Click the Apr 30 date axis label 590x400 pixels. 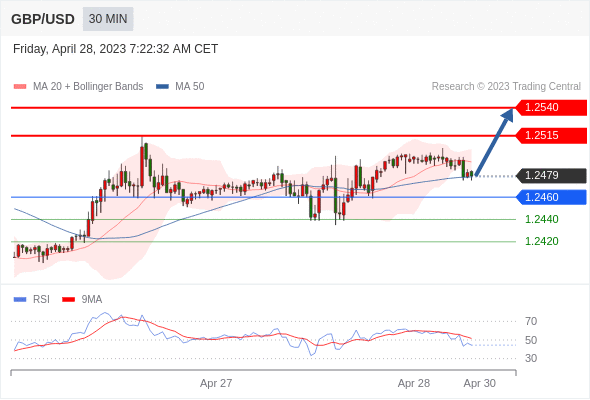click(x=479, y=383)
